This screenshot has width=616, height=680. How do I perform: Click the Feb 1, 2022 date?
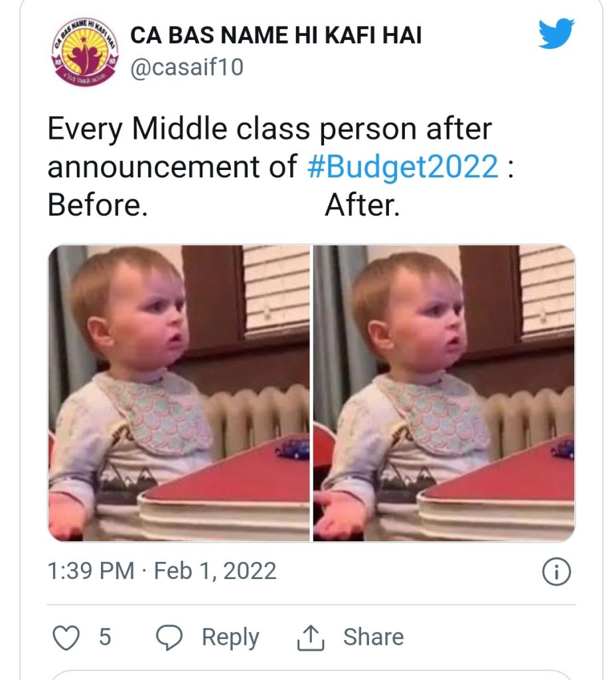(215, 572)
